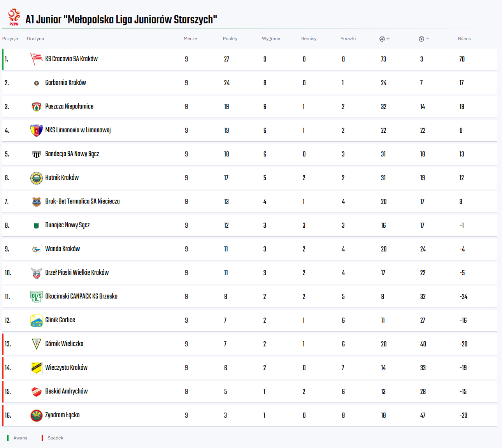
Task: Click the Wieczysta Kraków yellow-black crest
Action: tap(37, 368)
